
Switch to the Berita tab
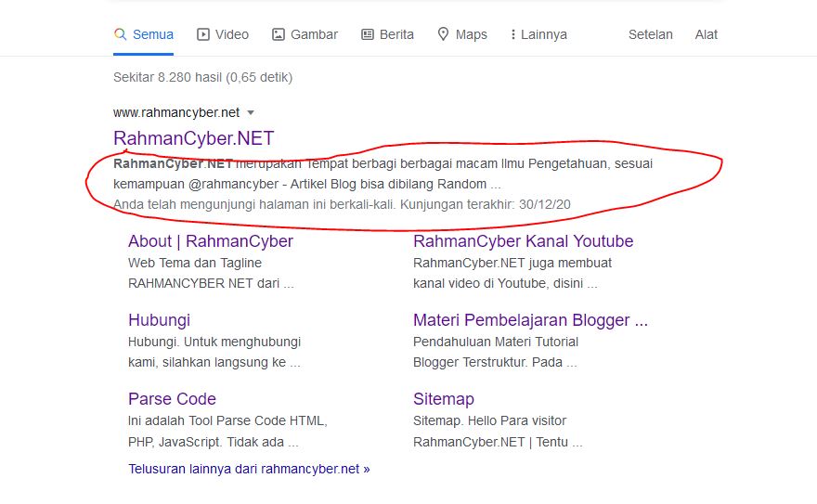[387, 34]
